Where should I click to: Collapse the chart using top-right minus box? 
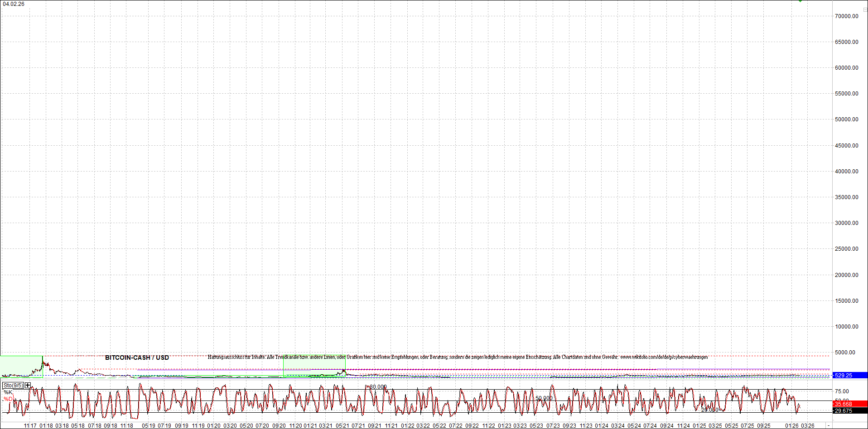(x=864, y=10)
